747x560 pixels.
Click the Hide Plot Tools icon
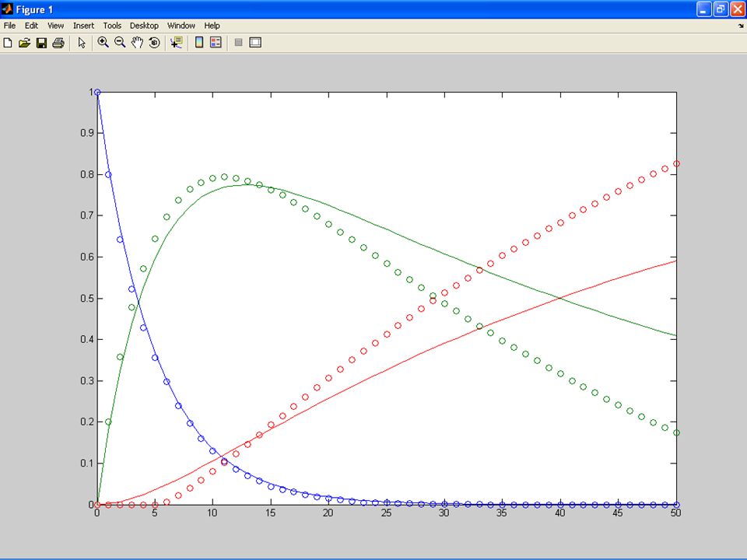239,42
